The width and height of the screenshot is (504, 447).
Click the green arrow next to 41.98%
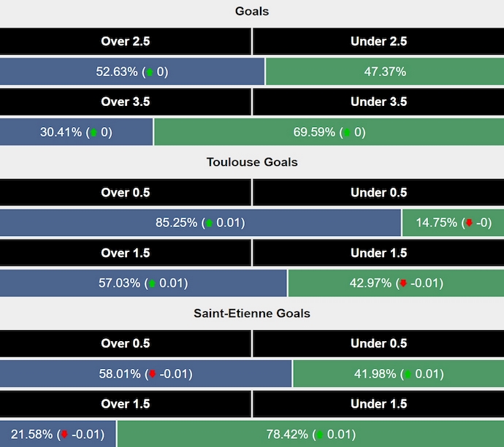tap(408, 374)
